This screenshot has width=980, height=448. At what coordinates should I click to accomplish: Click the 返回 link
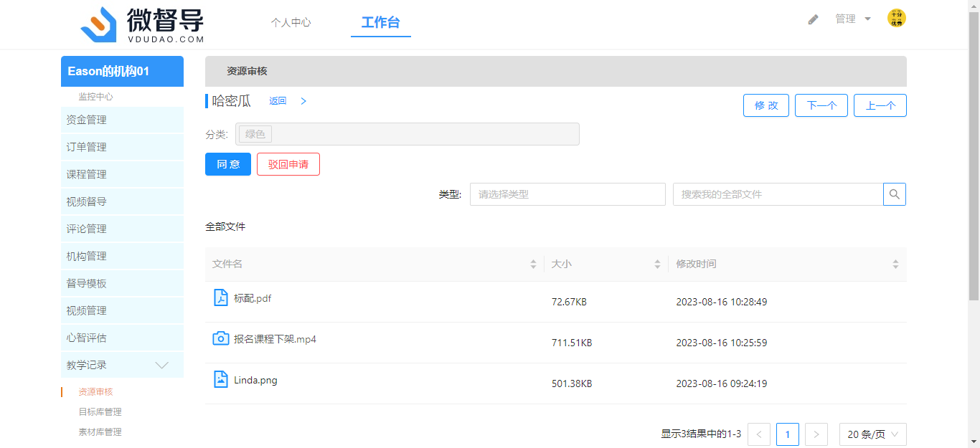coord(278,101)
